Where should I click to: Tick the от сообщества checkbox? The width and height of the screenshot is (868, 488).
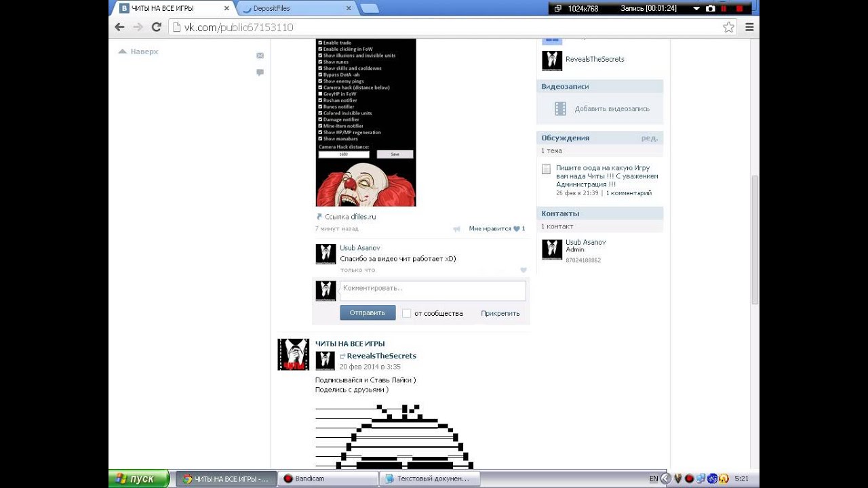click(x=406, y=313)
